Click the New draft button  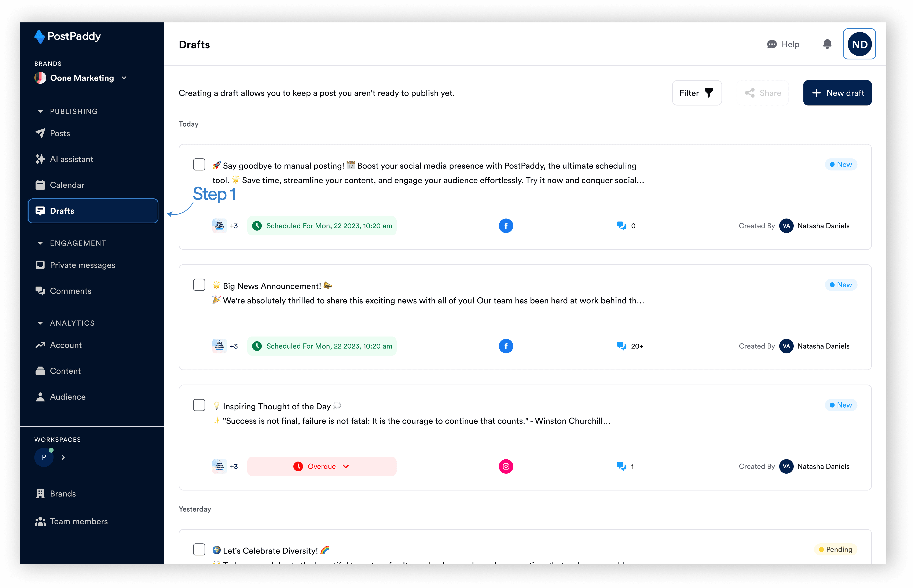(x=837, y=93)
